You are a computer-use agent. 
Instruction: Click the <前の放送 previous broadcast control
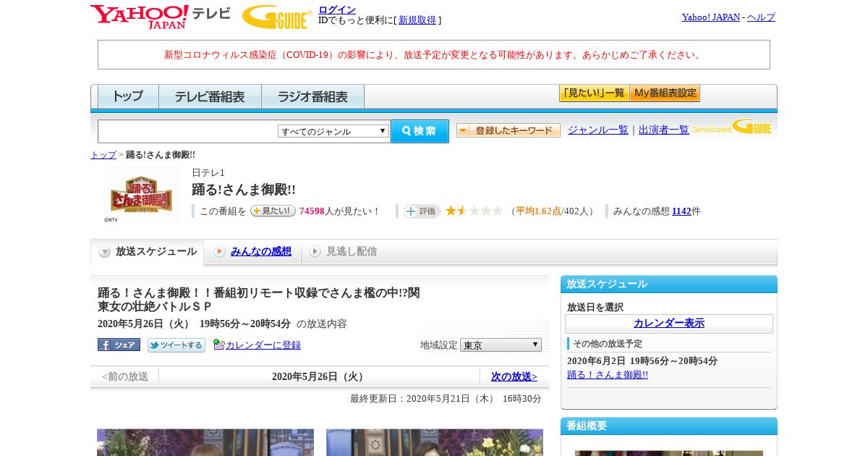tap(125, 376)
